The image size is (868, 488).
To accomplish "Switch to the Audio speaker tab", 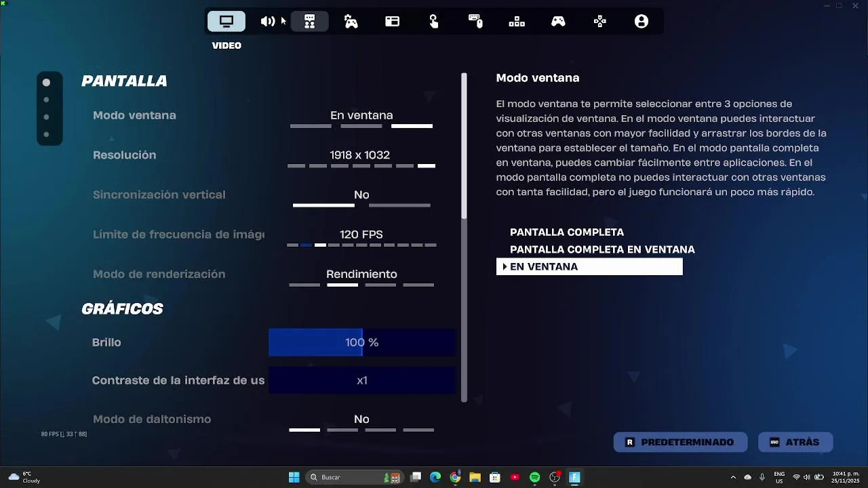I will coord(268,22).
